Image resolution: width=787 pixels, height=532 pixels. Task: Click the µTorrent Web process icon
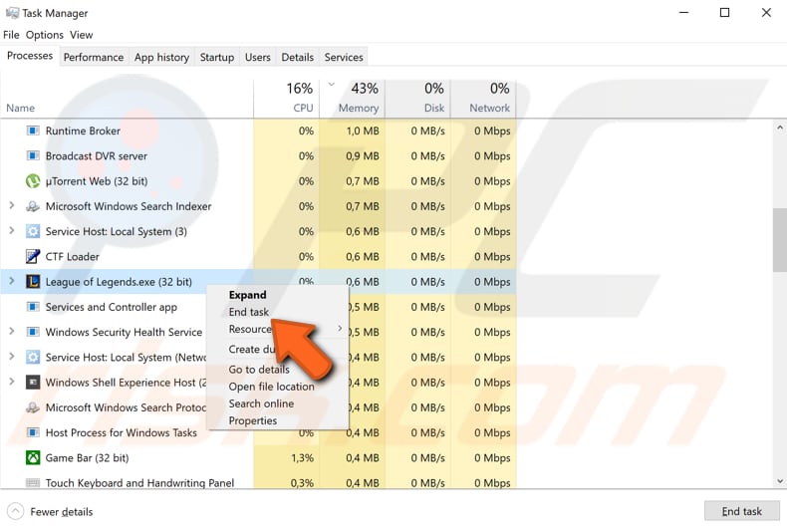coord(33,181)
